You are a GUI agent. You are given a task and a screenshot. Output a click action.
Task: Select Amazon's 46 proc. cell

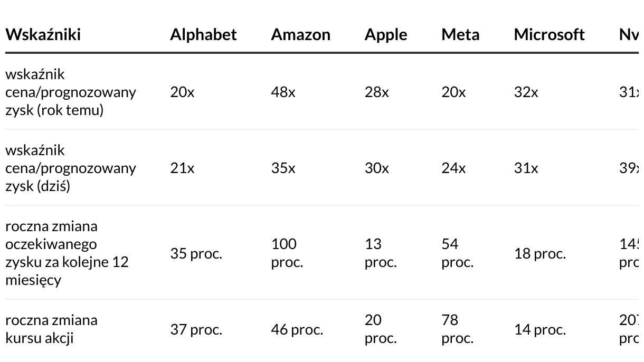pyautogui.click(x=298, y=330)
